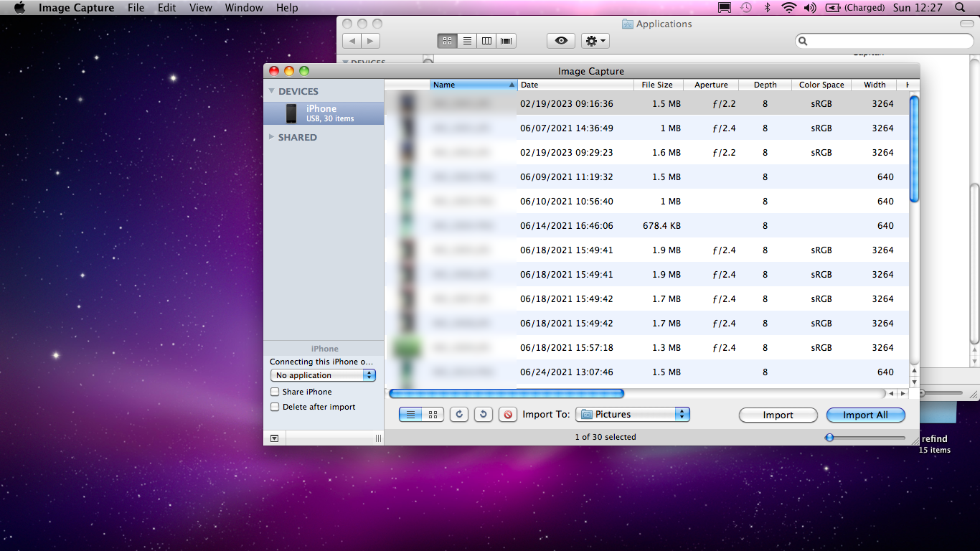This screenshot has width=980, height=551.
Task: Open Finder Action gear menu
Action: (x=595, y=41)
